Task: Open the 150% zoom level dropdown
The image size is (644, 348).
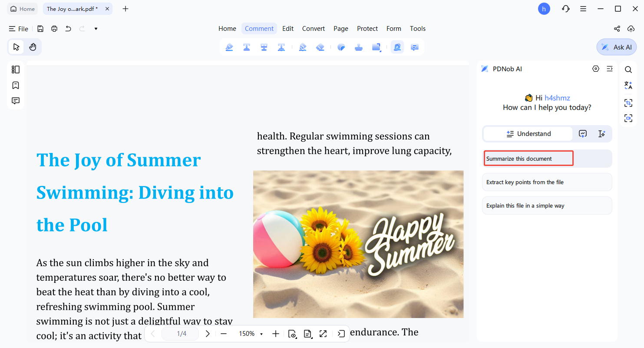Action: click(251, 334)
